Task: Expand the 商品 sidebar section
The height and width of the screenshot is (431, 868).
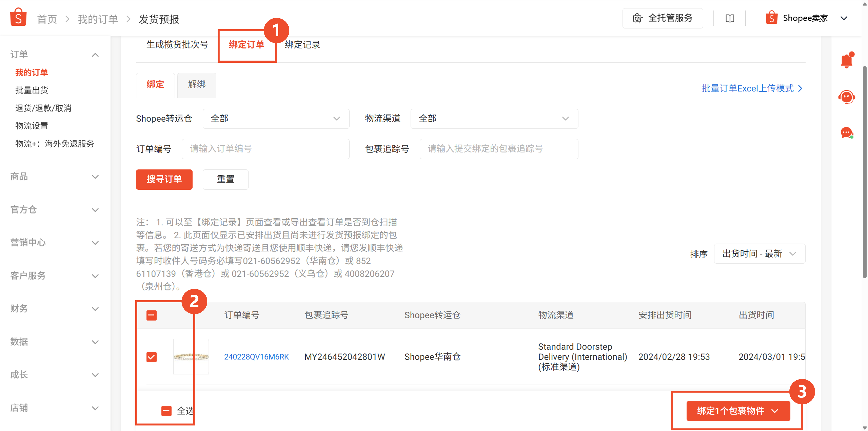Action: 95,177
